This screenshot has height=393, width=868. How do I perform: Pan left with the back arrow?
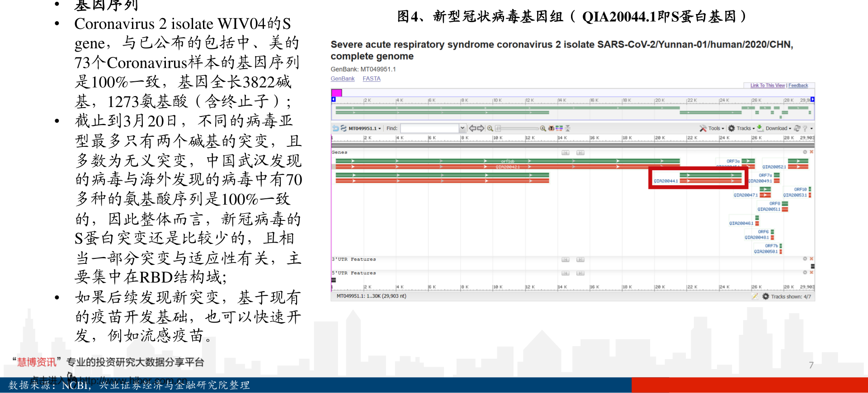472,128
